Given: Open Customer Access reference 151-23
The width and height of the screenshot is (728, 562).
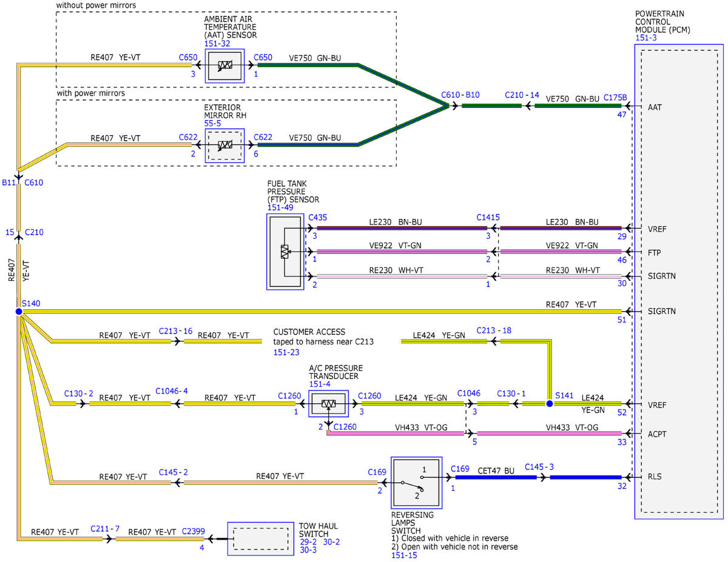Looking at the screenshot, I should pos(287,352).
